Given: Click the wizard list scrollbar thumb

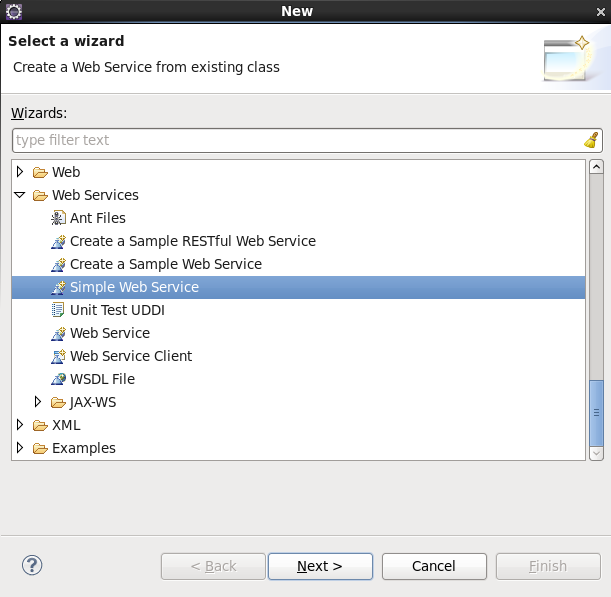Looking at the screenshot, I should point(596,413).
